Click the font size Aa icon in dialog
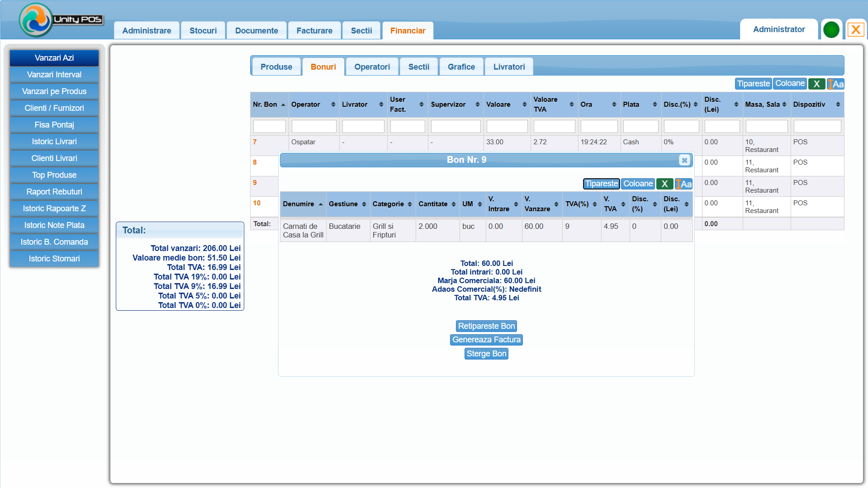868x488 pixels. click(683, 184)
